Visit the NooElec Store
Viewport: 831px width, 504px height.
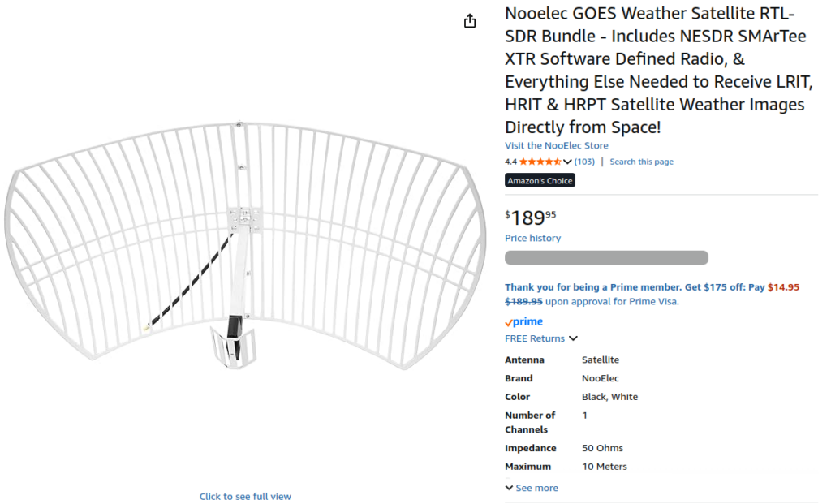coord(556,146)
